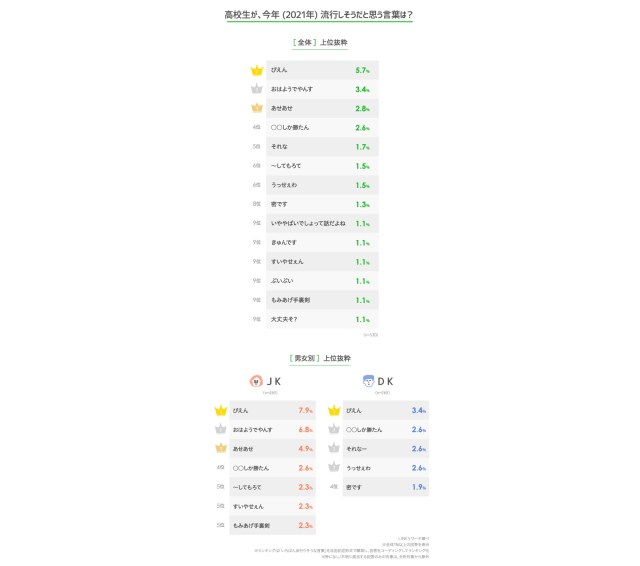This screenshot has width=640, height=566.
Task: Click the DK boy face icon
Action: (369, 381)
